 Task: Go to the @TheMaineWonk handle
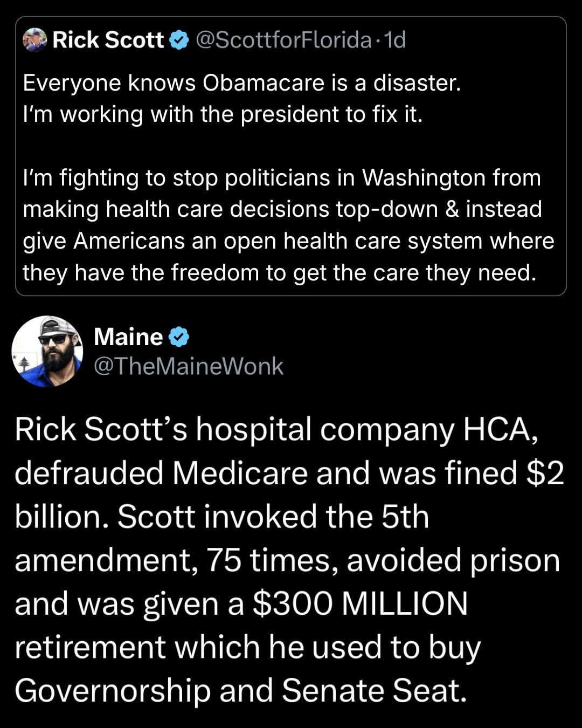[x=188, y=366]
